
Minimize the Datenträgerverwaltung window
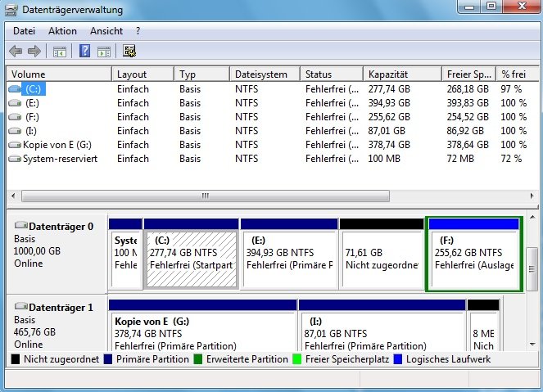pos(469,7)
